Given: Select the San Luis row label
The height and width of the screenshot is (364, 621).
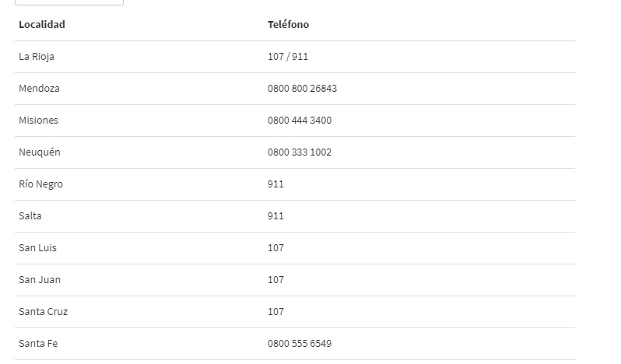Looking at the screenshot, I should click(37, 248).
